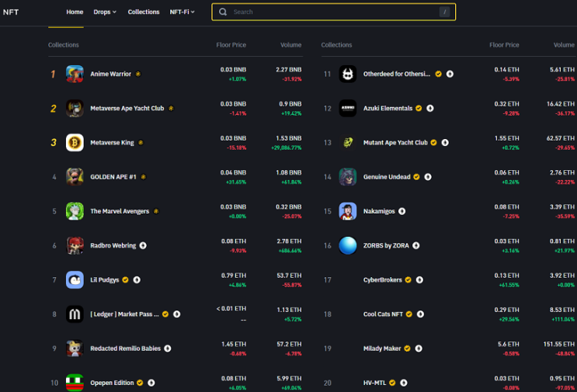Sort by Floor Price in left table
Screen dimensions: 577x392
pyautogui.click(x=231, y=45)
